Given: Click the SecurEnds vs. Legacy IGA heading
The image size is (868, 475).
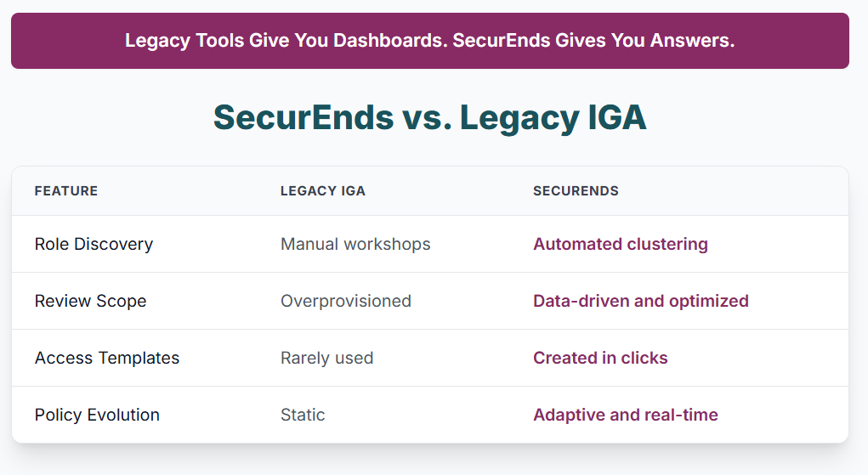Looking at the screenshot, I should [x=429, y=117].
